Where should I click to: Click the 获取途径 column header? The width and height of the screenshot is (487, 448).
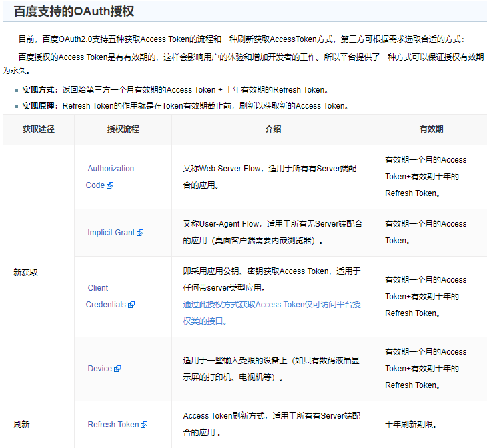pyautogui.click(x=38, y=129)
